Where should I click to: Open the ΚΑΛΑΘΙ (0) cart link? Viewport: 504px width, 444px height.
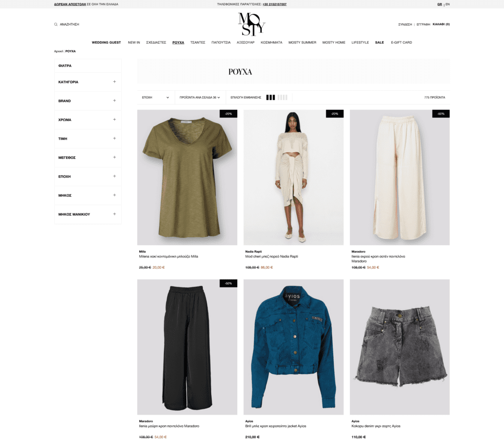pyautogui.click(x=441, y=25)
